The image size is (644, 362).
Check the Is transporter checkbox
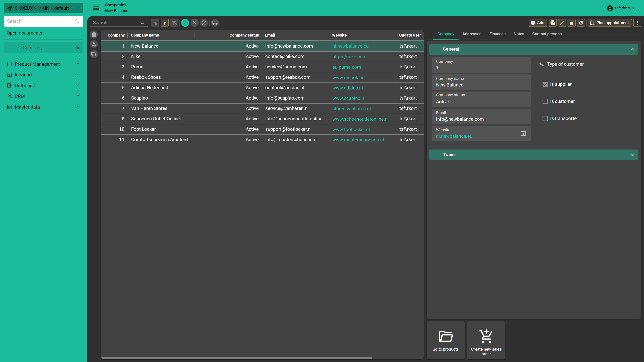545,118
